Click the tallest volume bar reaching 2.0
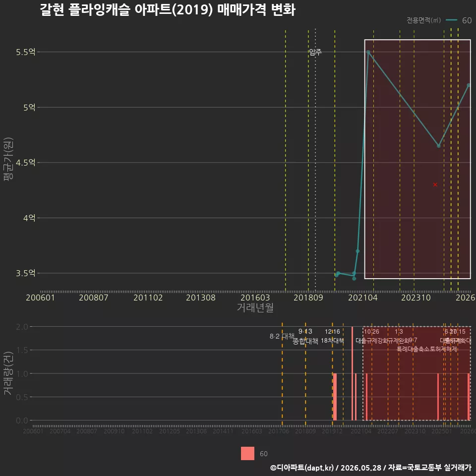This screenshot has height=476, width=476. [352, 373]
